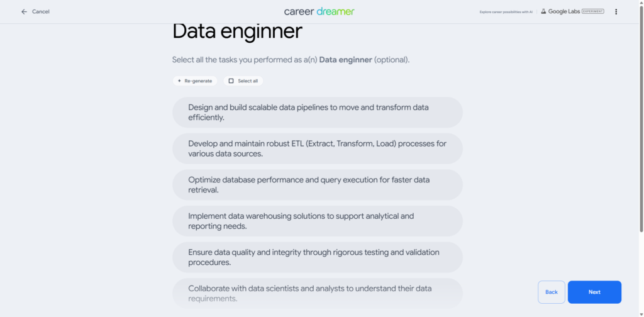
Task: Open the three-dot more options menu
Action: [616, 11]
